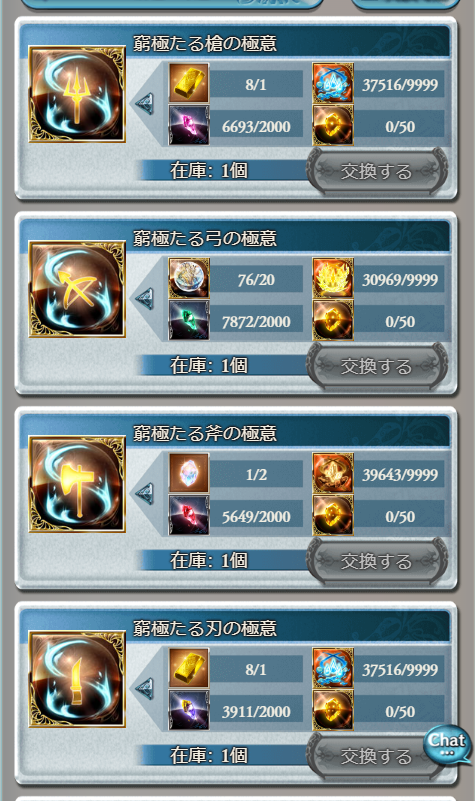Tap the 7872/2000 green crystal icon
Screen dimensions: 475x801
click(x=189, y=321)
